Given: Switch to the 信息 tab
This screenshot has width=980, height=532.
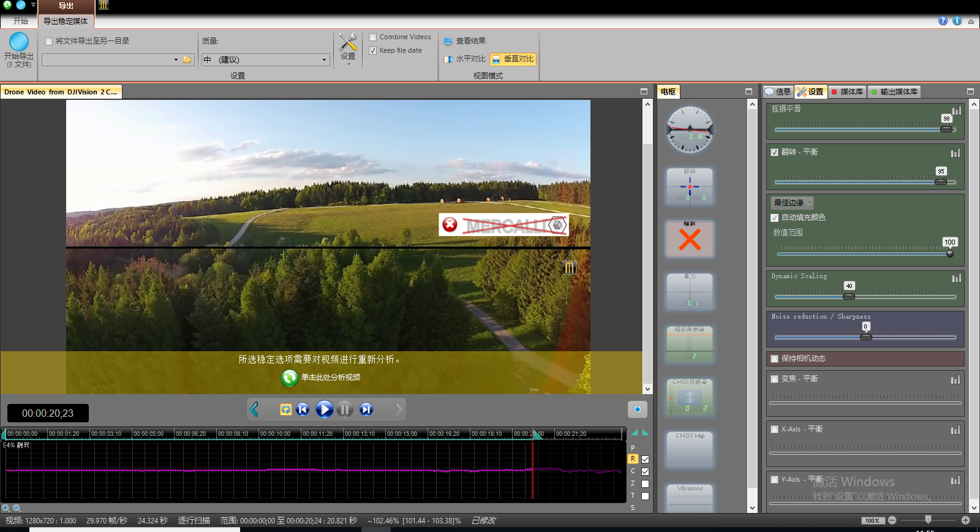Looking at the screenshot, I should coord(778,92).
